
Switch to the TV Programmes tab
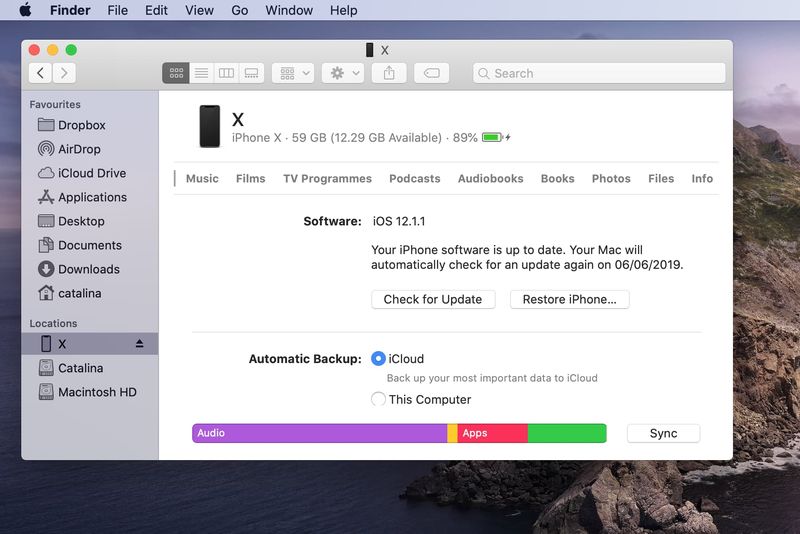point(328,179)
